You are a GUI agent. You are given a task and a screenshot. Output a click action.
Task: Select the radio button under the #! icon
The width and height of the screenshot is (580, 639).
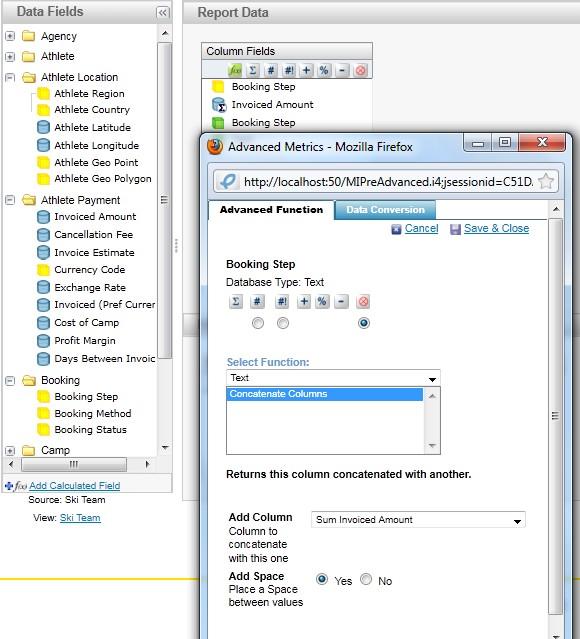click(x=282, y=323)
